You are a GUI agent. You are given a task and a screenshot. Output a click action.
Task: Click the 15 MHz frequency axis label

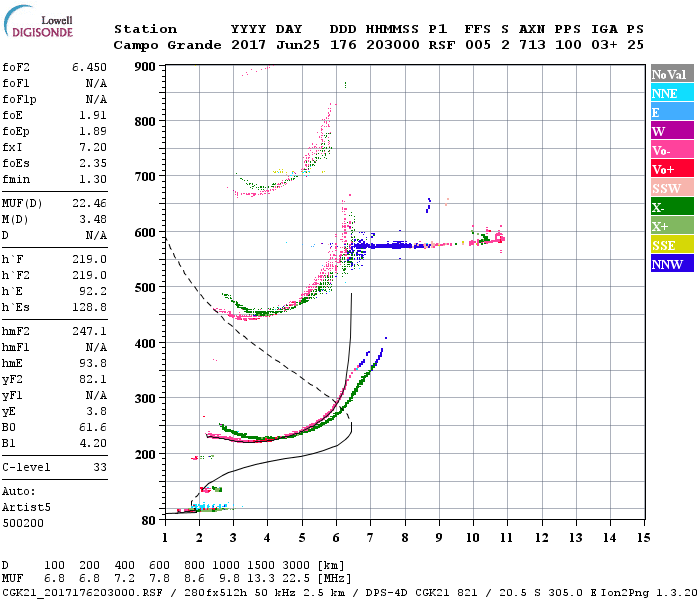643,538
